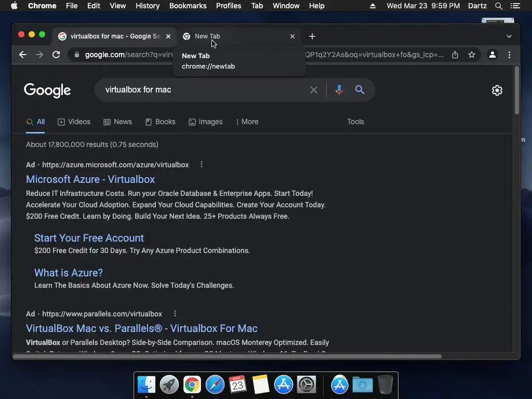Open the Apple menu
Image resolution: width=532 pixels, height=399 pixels.
coord(14,6)
